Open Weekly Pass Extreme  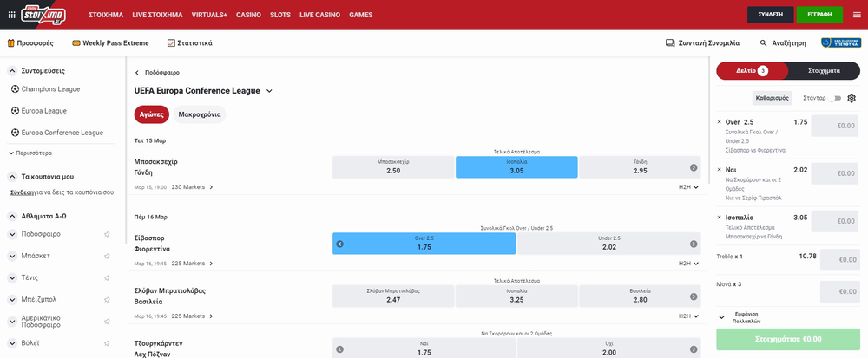(x=110, y=43)
